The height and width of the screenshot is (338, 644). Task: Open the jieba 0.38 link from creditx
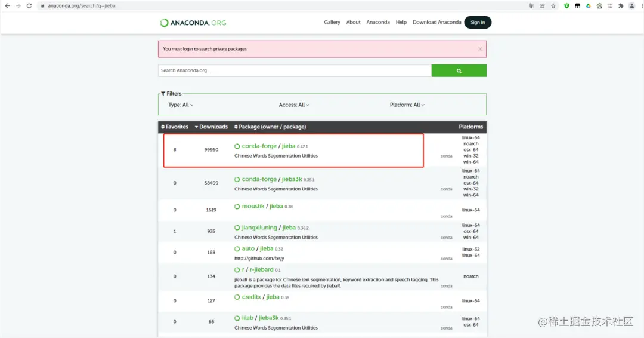click(273, 297)
